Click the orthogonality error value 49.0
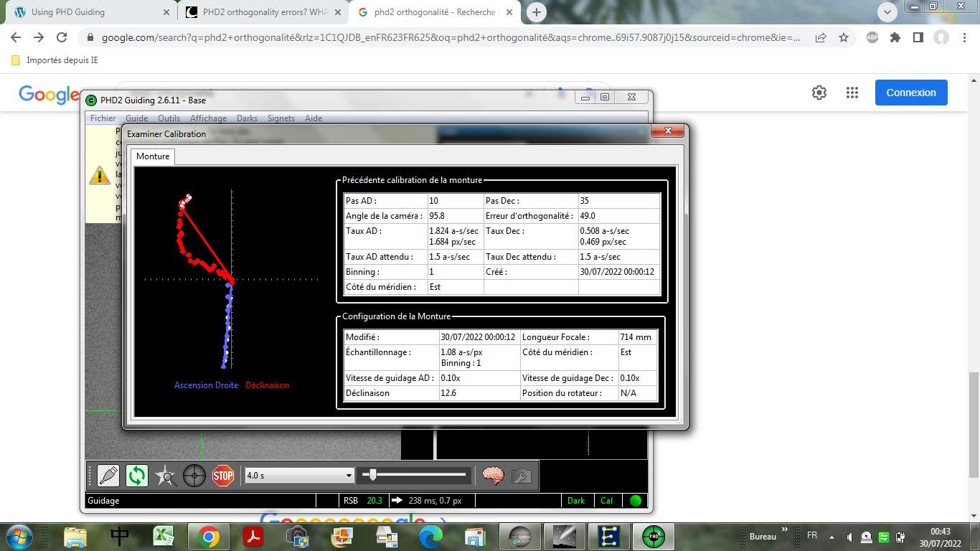Screen dimensions: 980x551 pyautogui.click(x=588, y=216)
